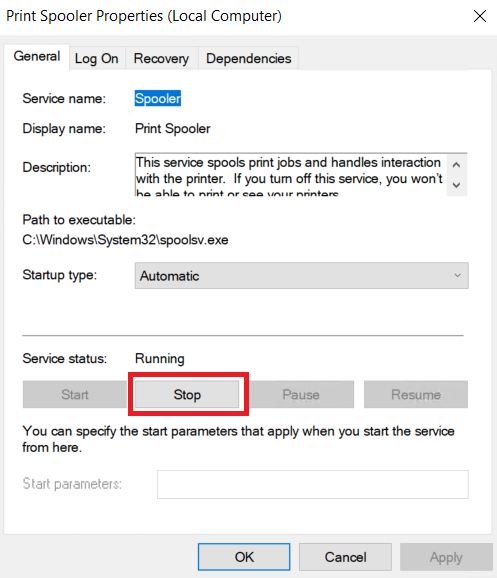Click the spoolsv.exe executable path text

click(x=125, y=240)
